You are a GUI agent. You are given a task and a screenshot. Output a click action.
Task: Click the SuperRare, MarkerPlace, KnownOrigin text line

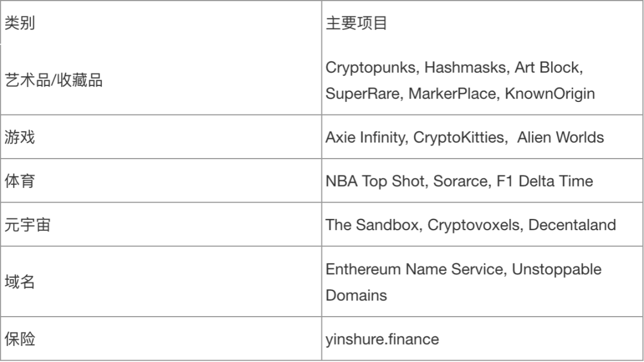[460, 94]
